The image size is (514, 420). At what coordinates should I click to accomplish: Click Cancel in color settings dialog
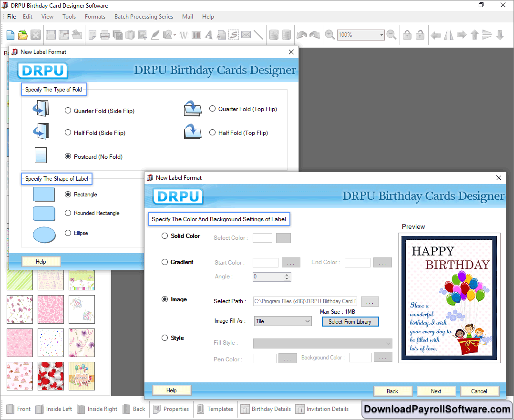pos(479,391)
